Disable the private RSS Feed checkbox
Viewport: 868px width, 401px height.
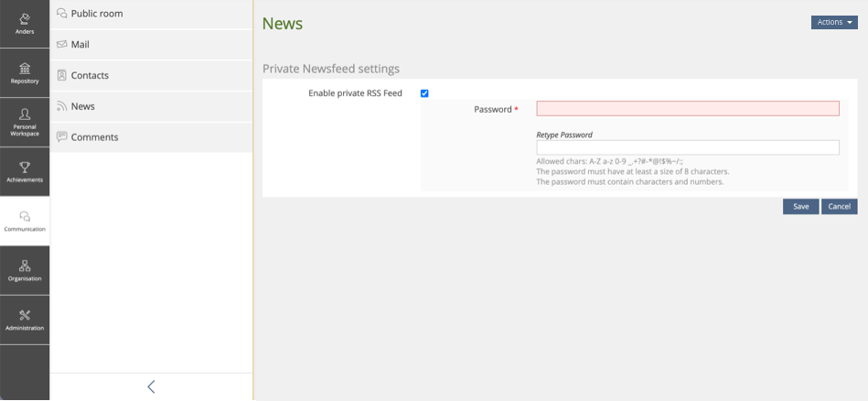coord(424,93)
